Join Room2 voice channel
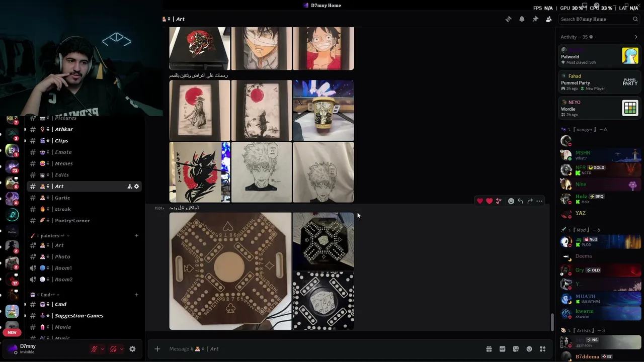This screenshot has width=644, height=362. coord(84,280)
